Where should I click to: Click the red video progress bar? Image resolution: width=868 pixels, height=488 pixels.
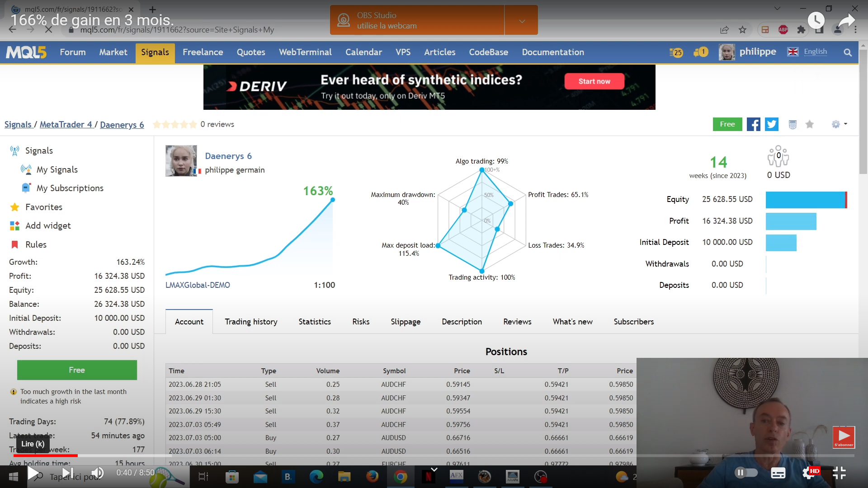[45, 455]
